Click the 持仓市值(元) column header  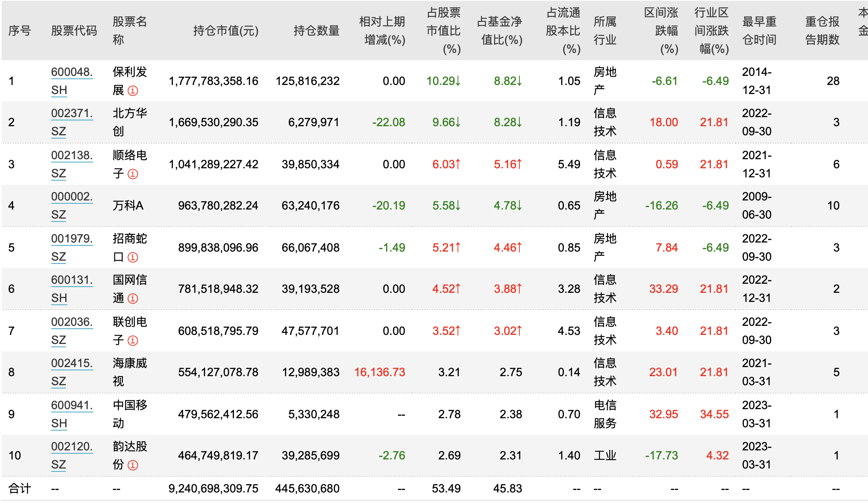(226, 31)
